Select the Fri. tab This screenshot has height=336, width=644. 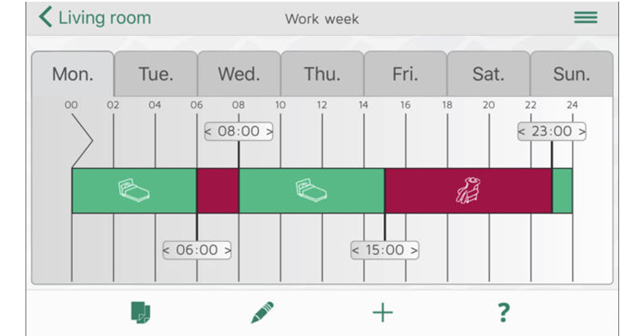pos(406,74)
